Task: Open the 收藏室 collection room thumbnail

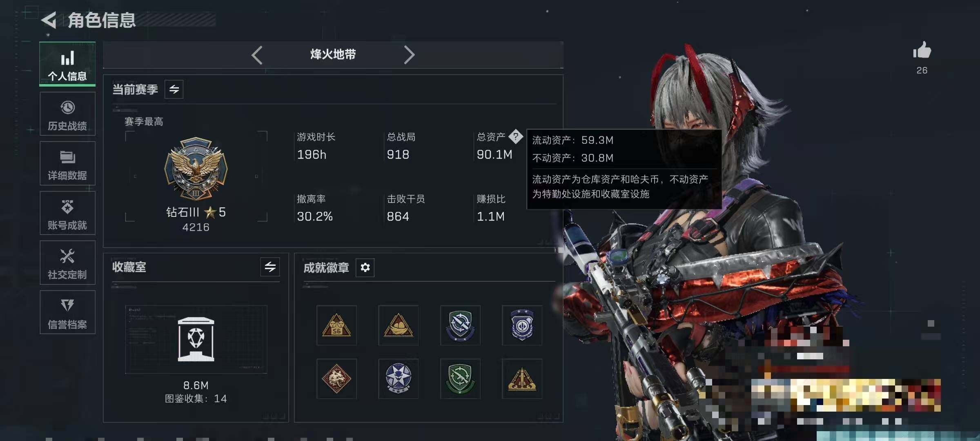Action: (x=196, y=339)
